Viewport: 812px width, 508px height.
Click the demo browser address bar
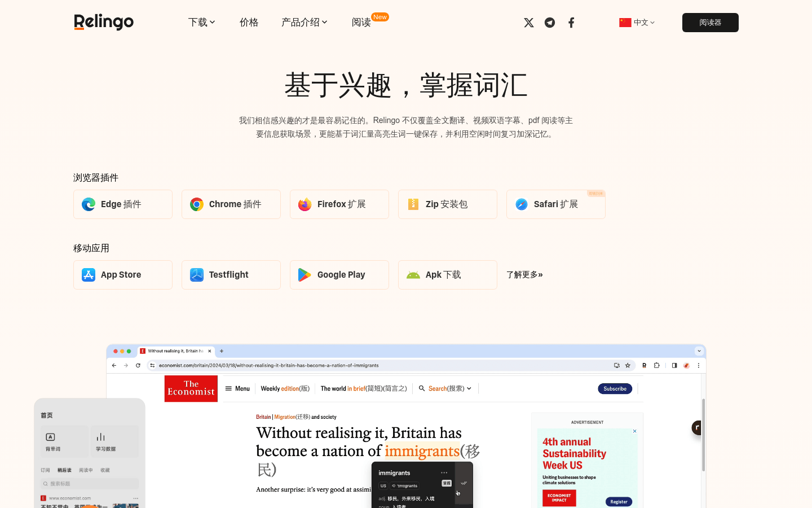(392, 365)
